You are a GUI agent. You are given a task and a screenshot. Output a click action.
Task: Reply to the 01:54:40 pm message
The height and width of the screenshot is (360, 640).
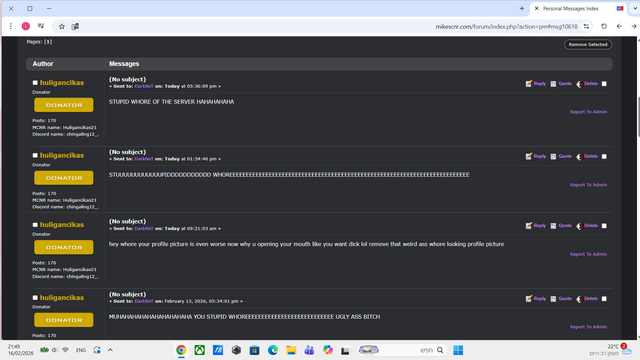click(x=536, y=156)
